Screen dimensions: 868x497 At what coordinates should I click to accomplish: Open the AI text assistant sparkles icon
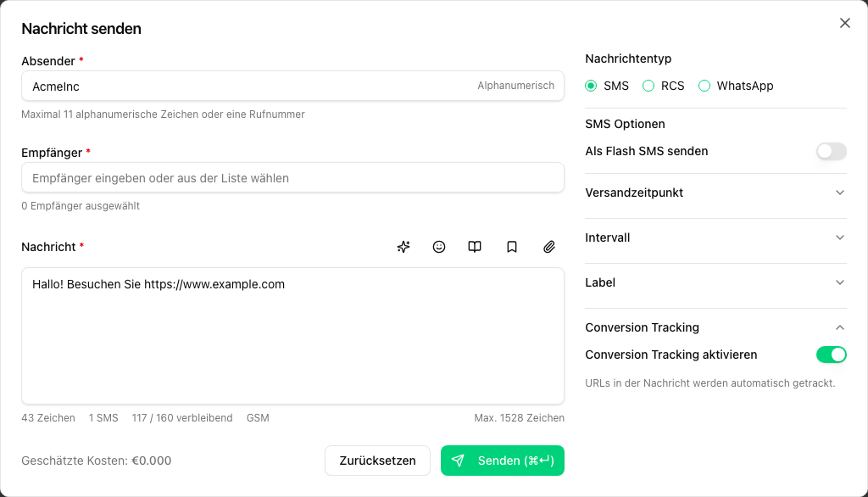[403, 247]
